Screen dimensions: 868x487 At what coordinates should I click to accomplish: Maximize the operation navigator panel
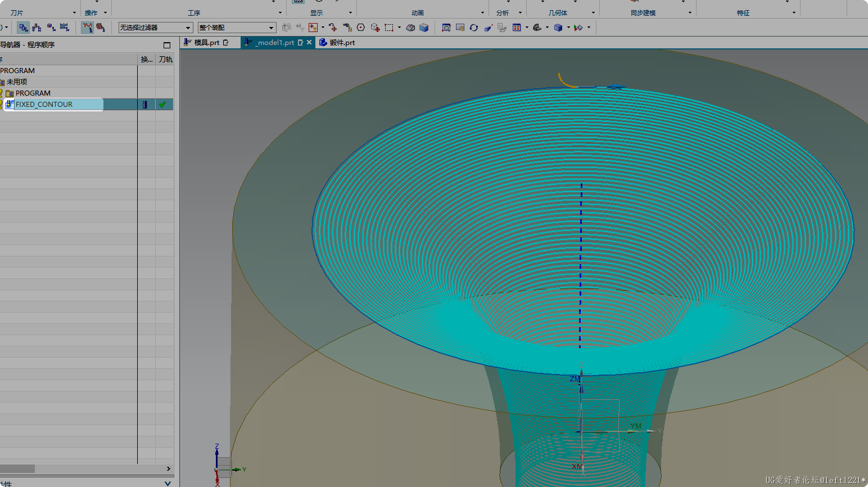point(167,45)
